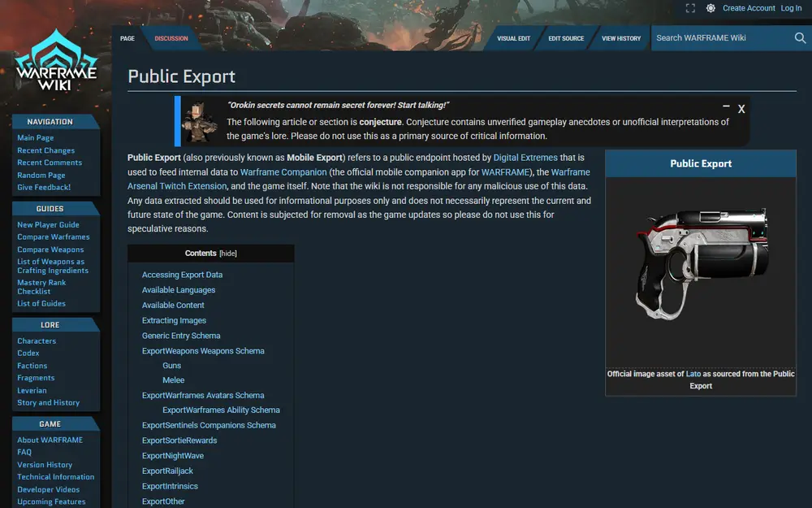The image size is (812, 508).
Task: Jump to Accessing Export Data section
Action: (x=182, y=275)
